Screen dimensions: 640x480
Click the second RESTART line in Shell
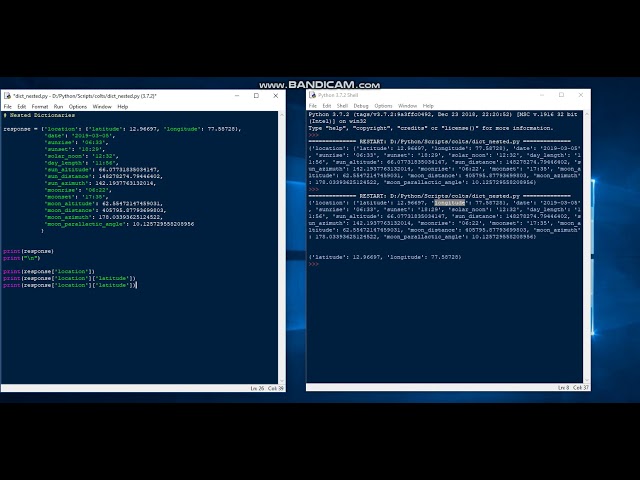pyautogui.click(x=439, y=196)
